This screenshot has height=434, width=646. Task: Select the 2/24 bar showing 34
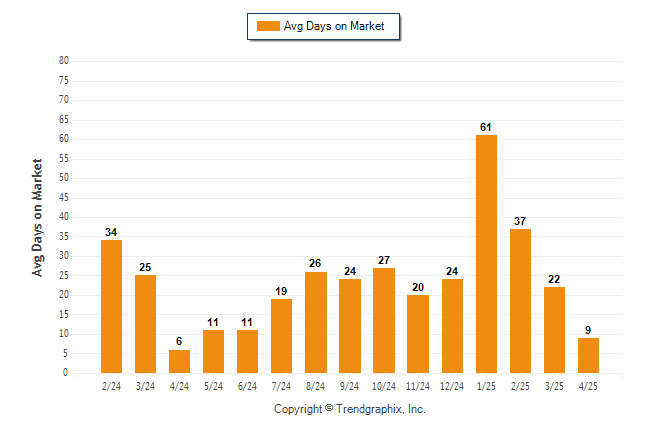[111, 307]
